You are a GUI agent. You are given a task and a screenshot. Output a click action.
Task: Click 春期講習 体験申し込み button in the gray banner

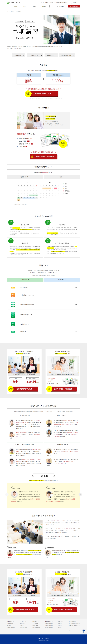(x=24, y=389)
